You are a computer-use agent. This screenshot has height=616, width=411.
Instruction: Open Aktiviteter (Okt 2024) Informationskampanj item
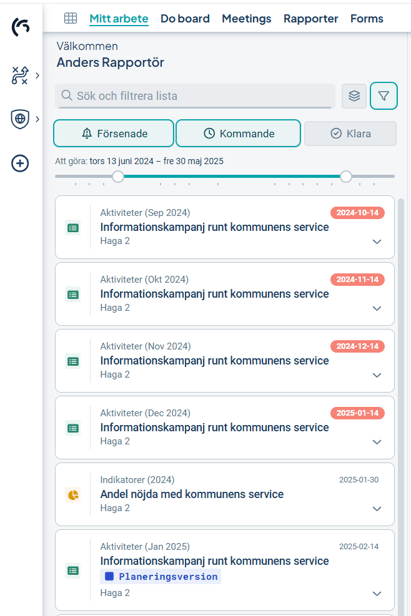click(225, 294)
